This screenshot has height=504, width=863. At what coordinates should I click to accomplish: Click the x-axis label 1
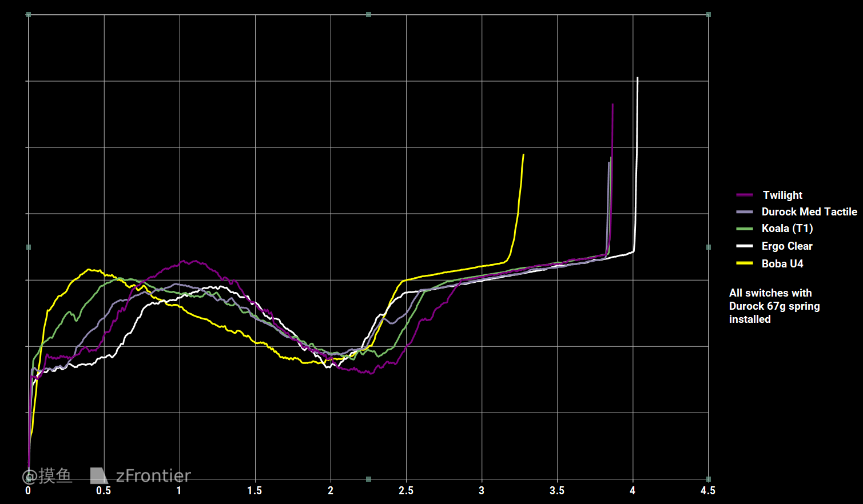coord(179,491)
